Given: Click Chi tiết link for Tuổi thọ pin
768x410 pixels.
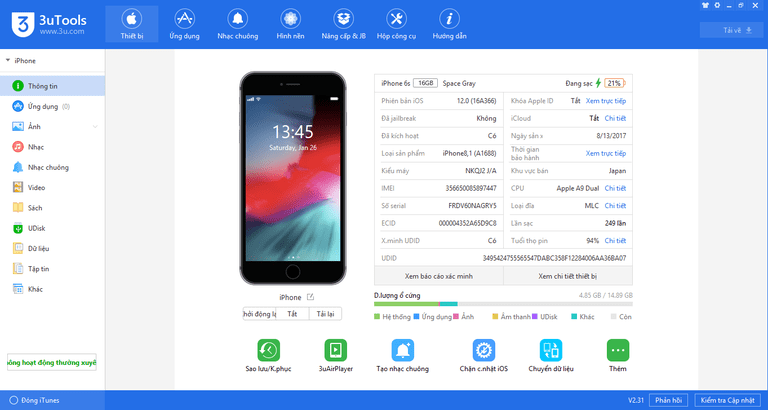Looking at the screenshot, I should (615, 241).
